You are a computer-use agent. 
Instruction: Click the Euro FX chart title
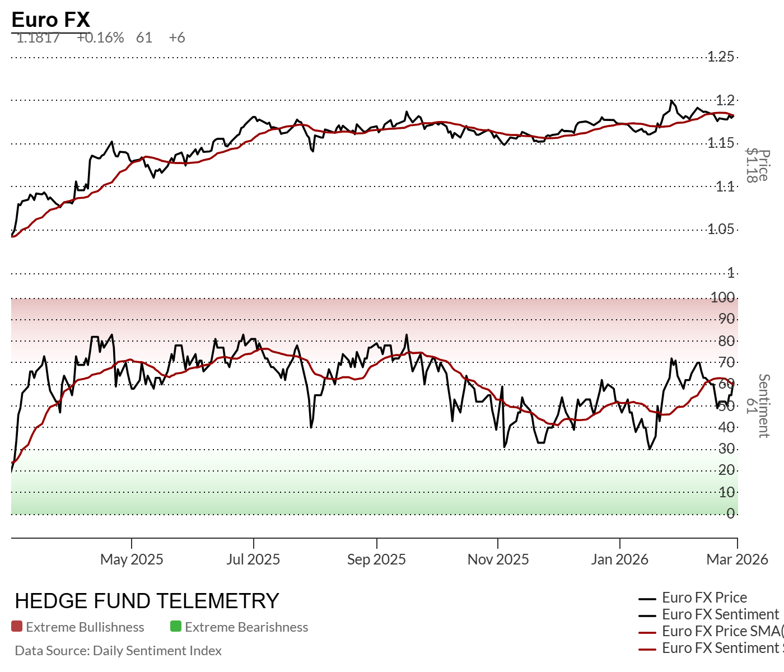50,20
